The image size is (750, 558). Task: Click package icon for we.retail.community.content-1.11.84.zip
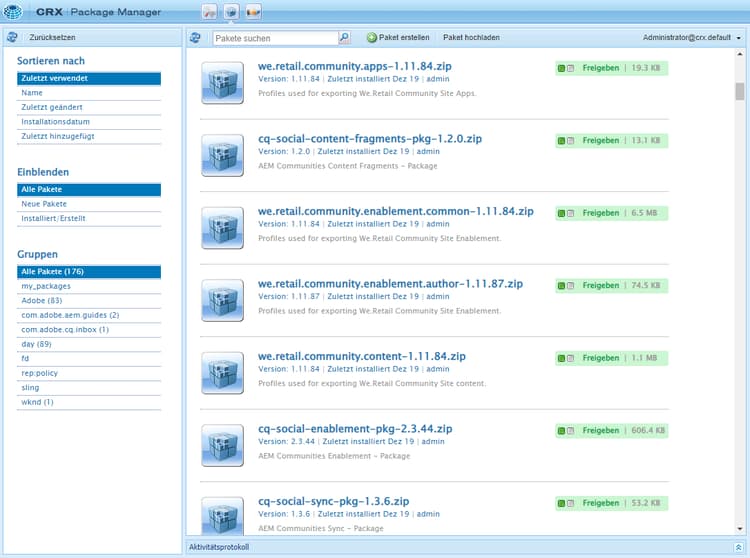pos(222,373)
